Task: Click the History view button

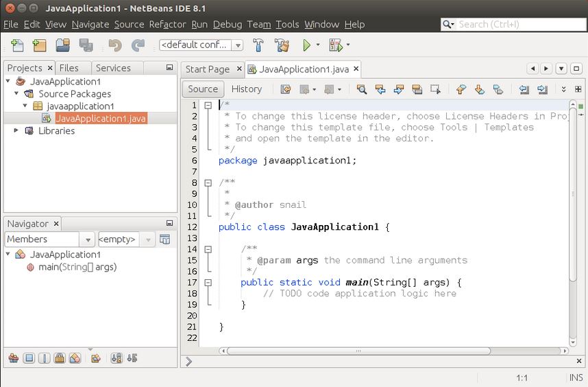Action: pyautogui.click(x=247, y=89)
